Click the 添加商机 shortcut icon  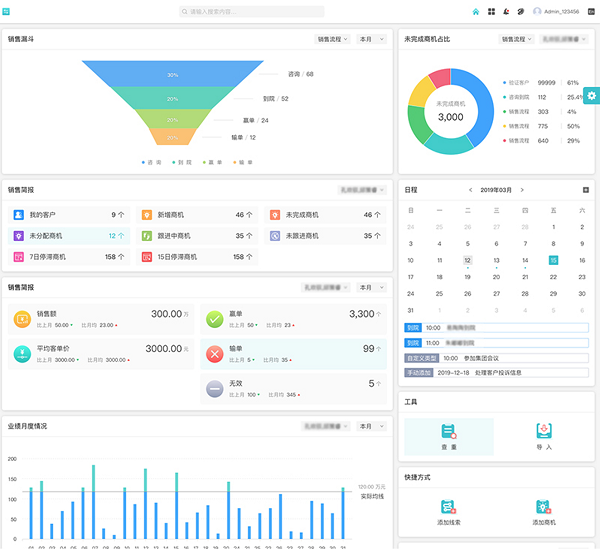point(544,508)
